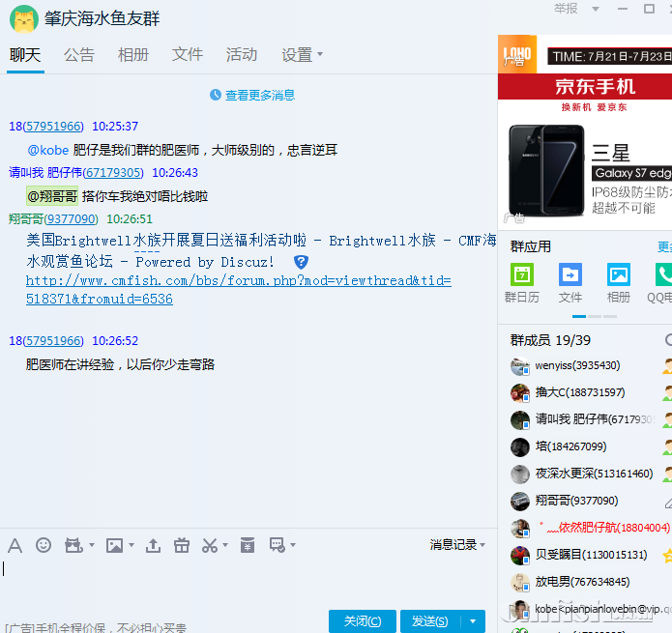The width and height of the screenshot is (672, 633).
Task: Expand the sticker icon dropdown arrow
Action: pos(91,545)
